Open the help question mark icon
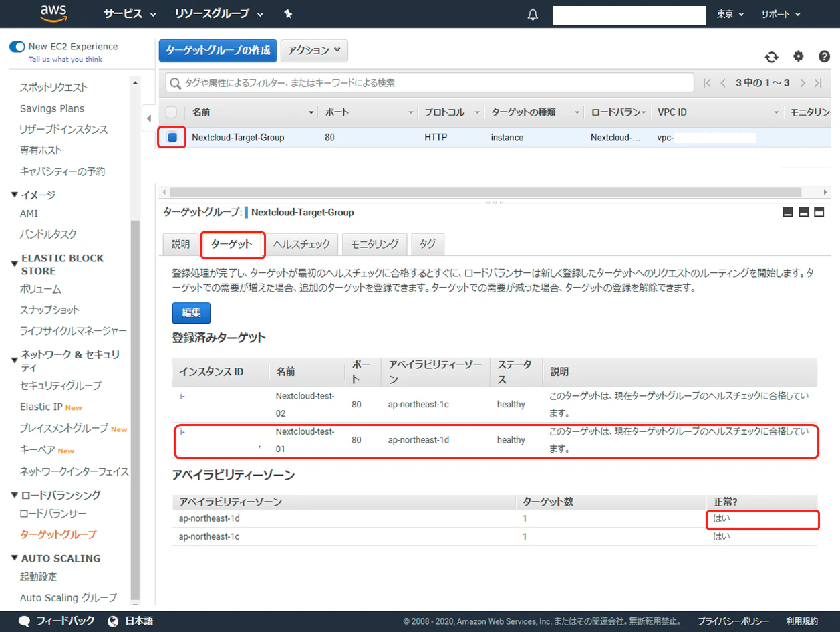This screenshot has width=840, height=632. click(x=824, y=57)
